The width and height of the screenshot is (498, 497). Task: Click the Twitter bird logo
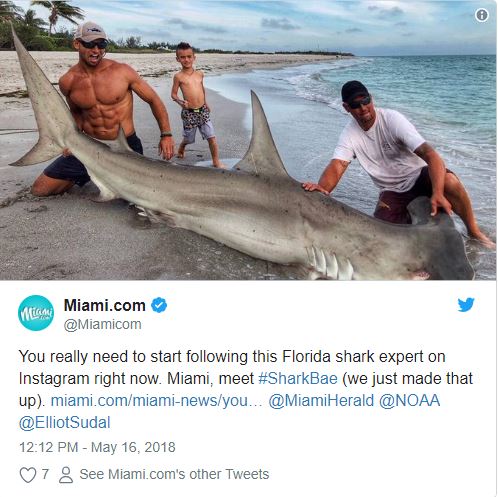click(x=466, y=305)
